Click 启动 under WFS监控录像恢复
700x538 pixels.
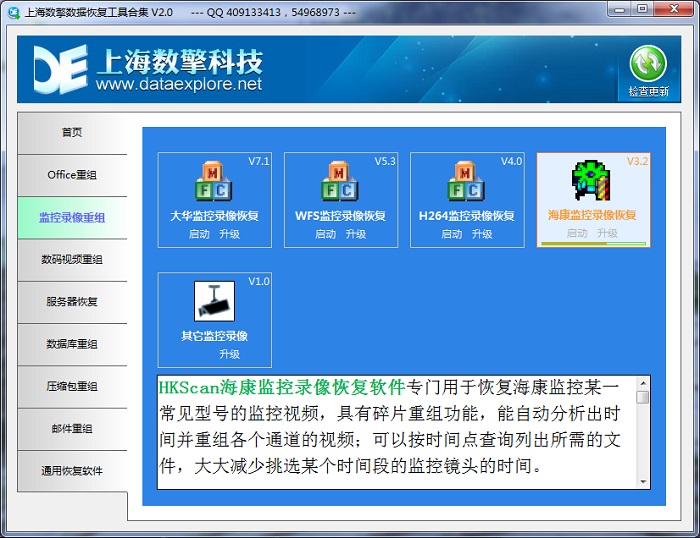tap(325, 234)
